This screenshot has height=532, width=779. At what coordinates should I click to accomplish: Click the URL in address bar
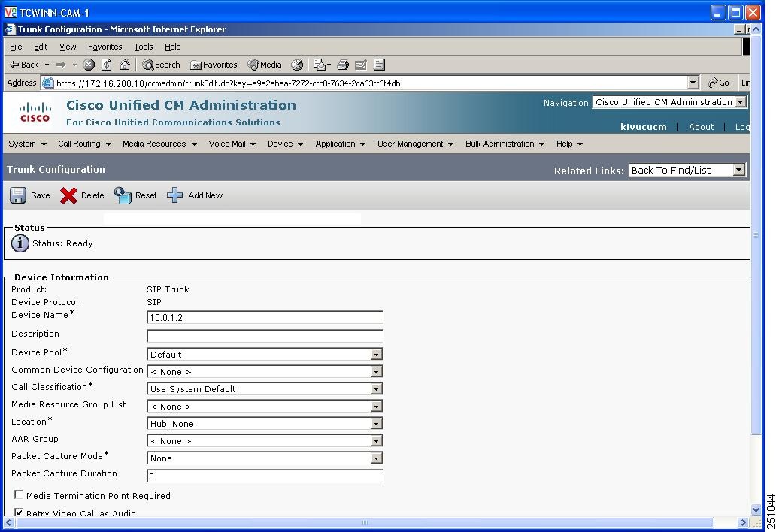coord(228,83)
